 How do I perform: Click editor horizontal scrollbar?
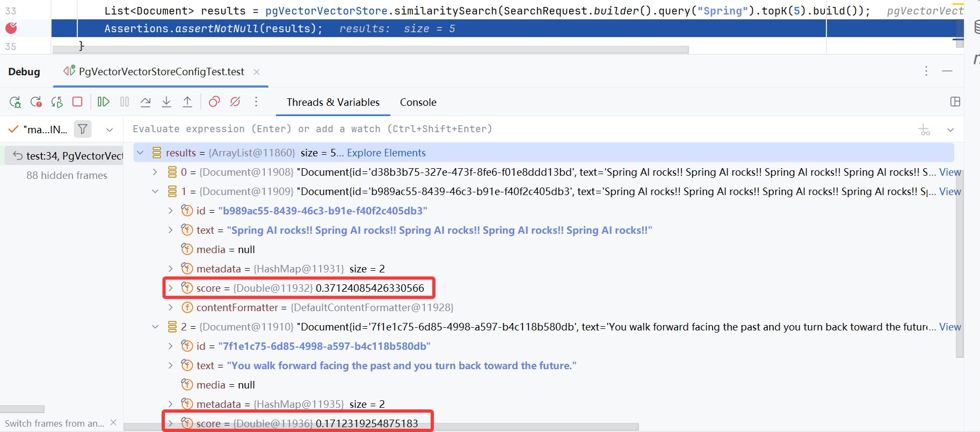[371, 49]
